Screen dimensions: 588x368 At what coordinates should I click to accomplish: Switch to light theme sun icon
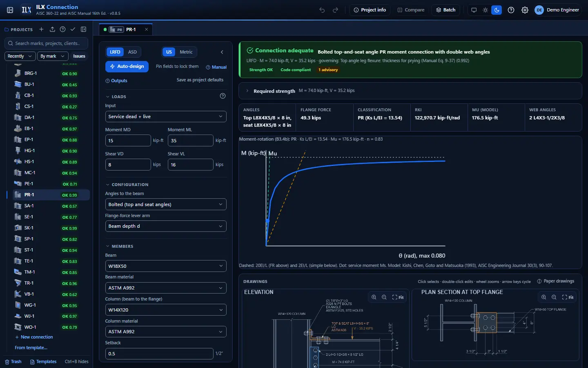[x=486, y=10]
